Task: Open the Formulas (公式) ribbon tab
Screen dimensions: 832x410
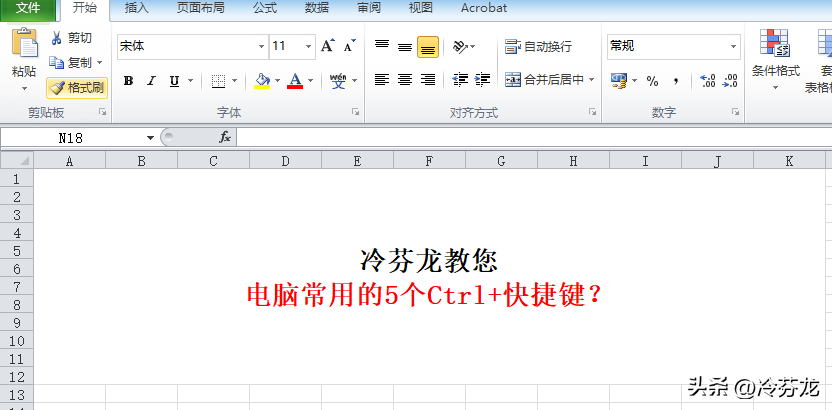Action: coord(264,8)
